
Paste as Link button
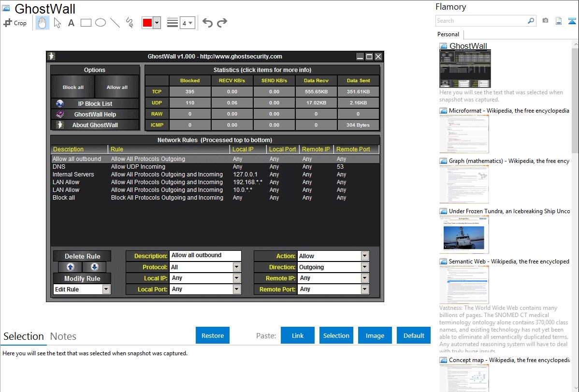coord(298,335)
